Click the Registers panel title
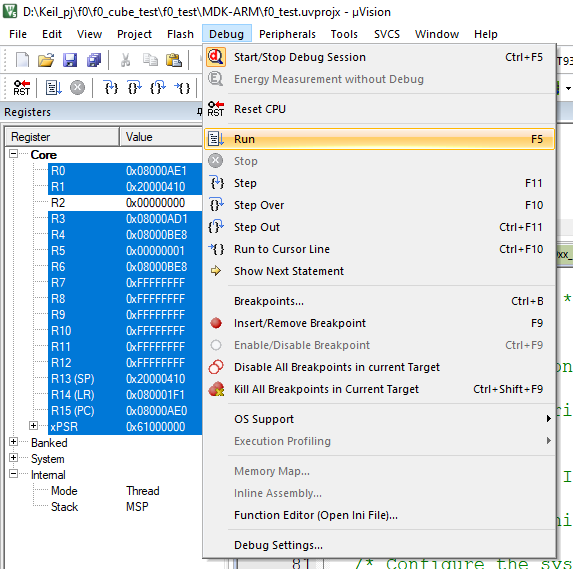This screenshot has height=569, width=573. 27,112
